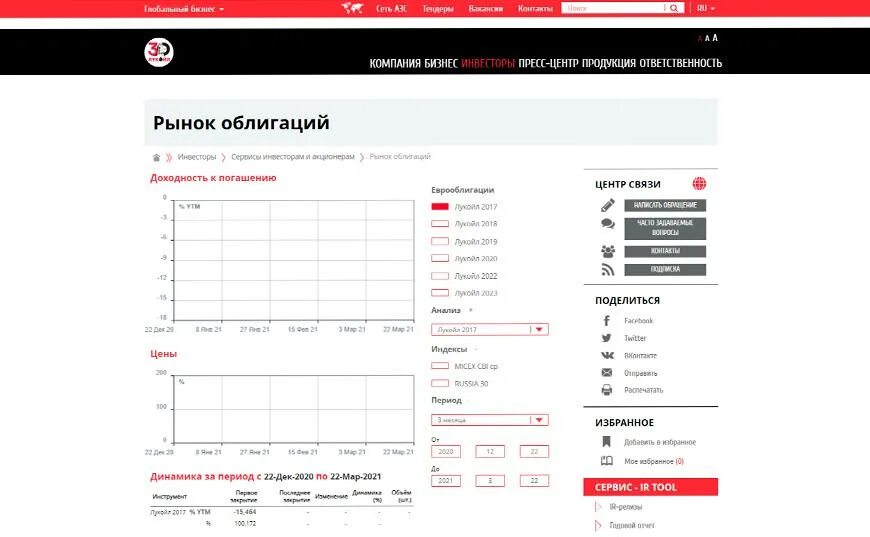Click the VK icon

coord(607,356)
